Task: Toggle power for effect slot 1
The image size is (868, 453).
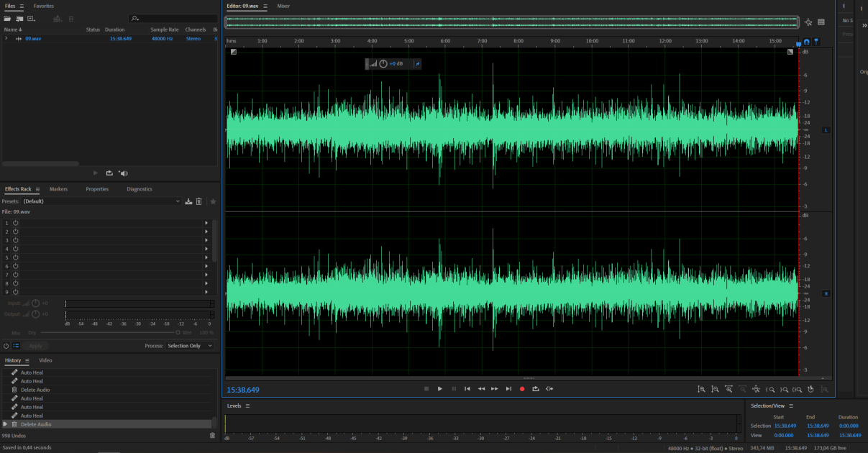Action: tap(16, 223)
